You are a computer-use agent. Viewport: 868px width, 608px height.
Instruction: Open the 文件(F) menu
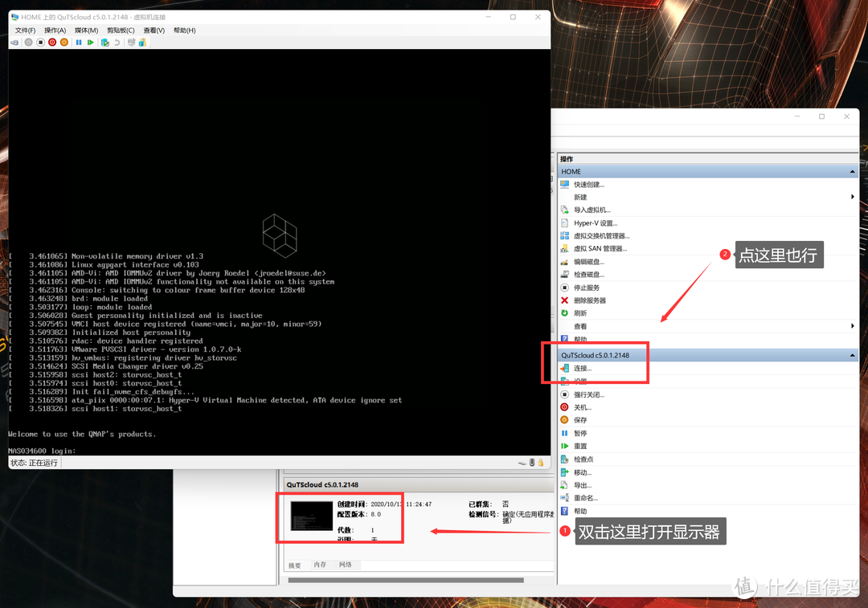(25, 31)
